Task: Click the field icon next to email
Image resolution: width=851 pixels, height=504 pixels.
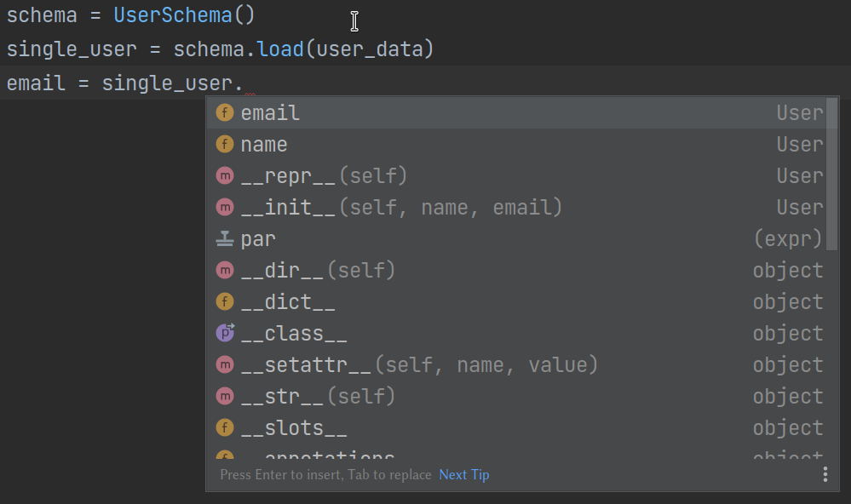Action: [x=225, y=113]
